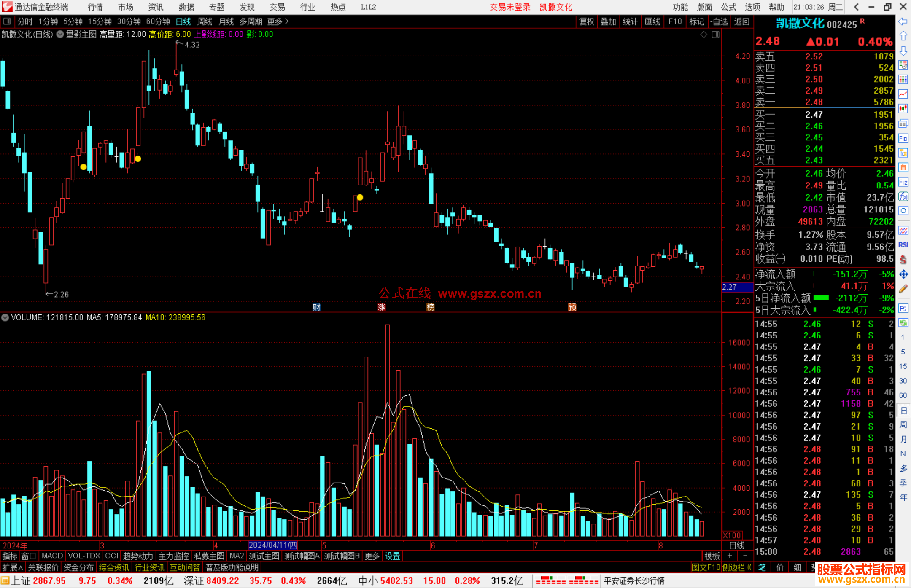
Task: Click the blue left arrow sidebar icon
Action: click(x=903, y=21)
